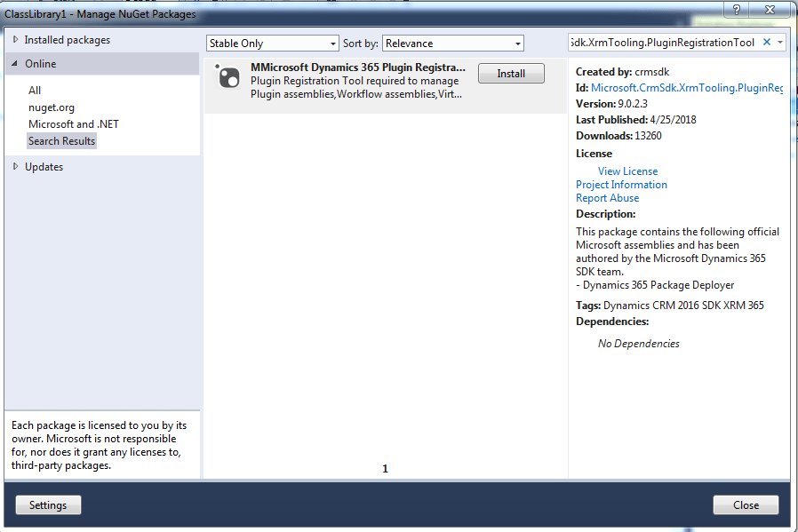The height and width of the screenshot is (532, 798).
Task: Click the package icon of Dynamics 365 Plugin Registration
Action: (227, 76)
